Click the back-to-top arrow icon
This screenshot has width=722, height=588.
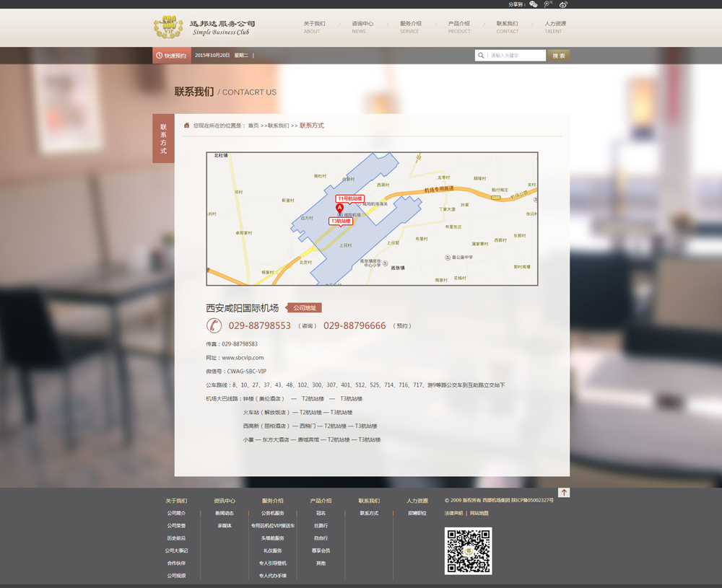click(564, 493)
